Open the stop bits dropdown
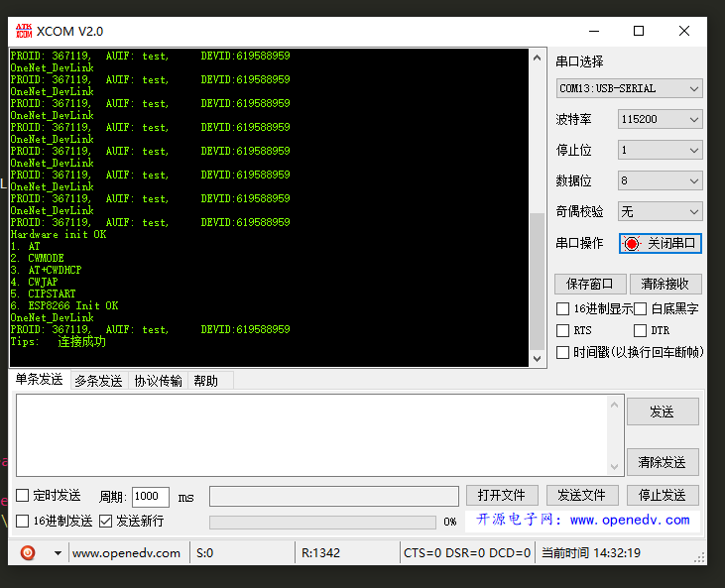 [x=661, y=151]
